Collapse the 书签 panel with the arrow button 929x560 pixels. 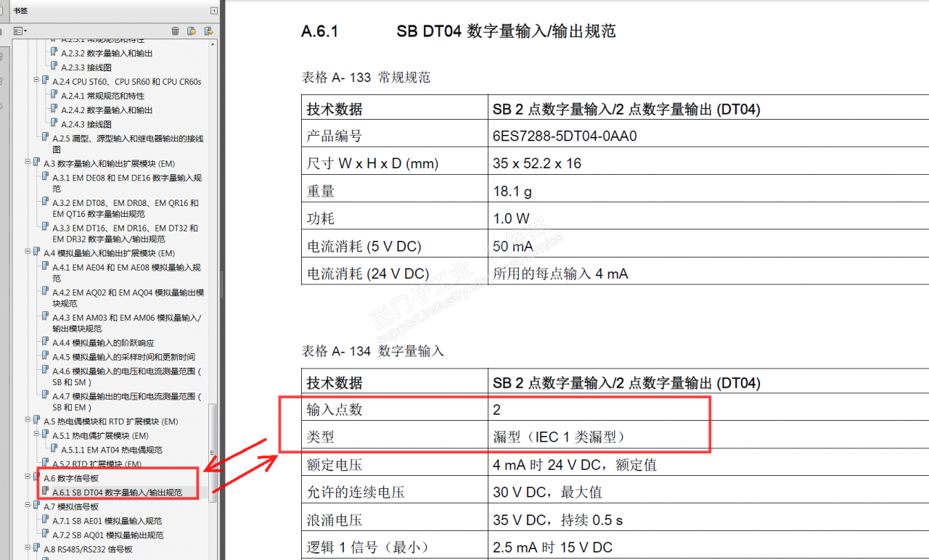(x=214, y=10)
